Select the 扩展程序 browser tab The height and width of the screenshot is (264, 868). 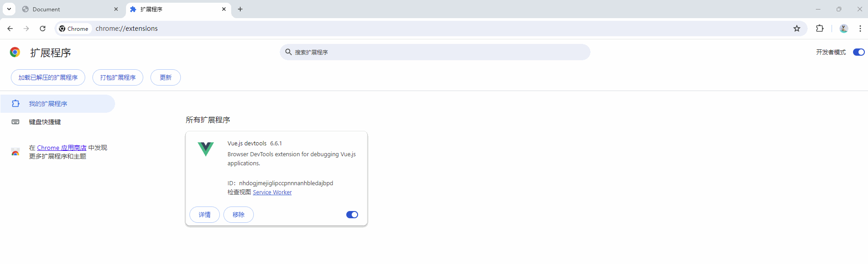[x=178, y=9]
